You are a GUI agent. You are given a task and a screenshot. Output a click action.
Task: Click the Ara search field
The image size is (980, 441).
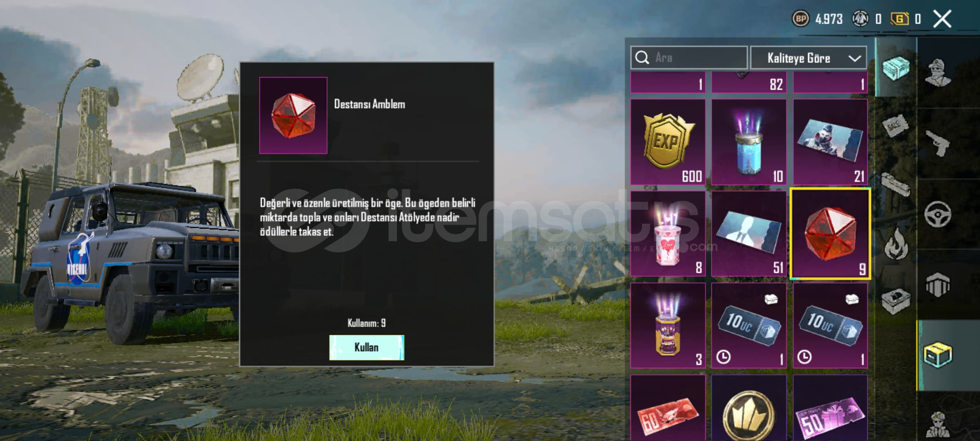tap(689, 58)
